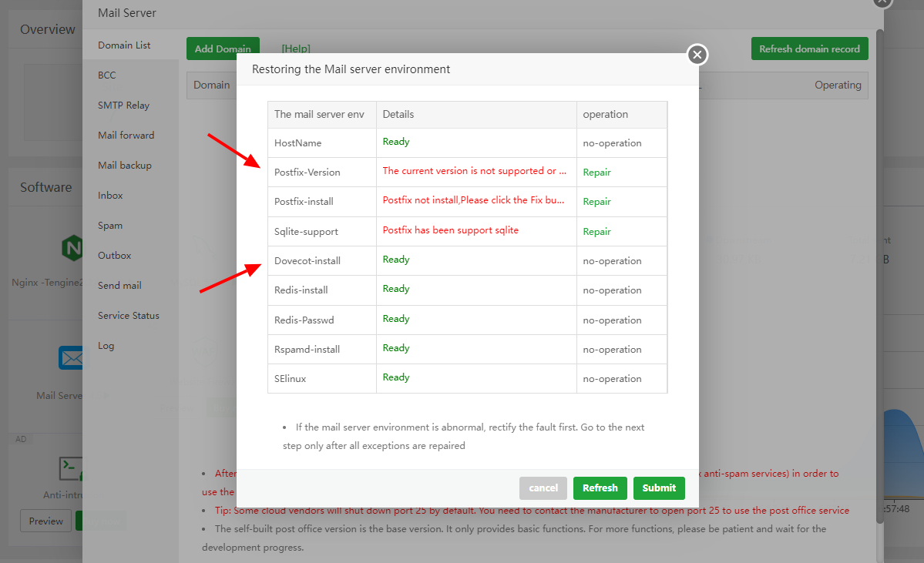The width and height of the screenshot is (924, 563).
Task: View the Service Status page
Action: (x=129, y=316)
